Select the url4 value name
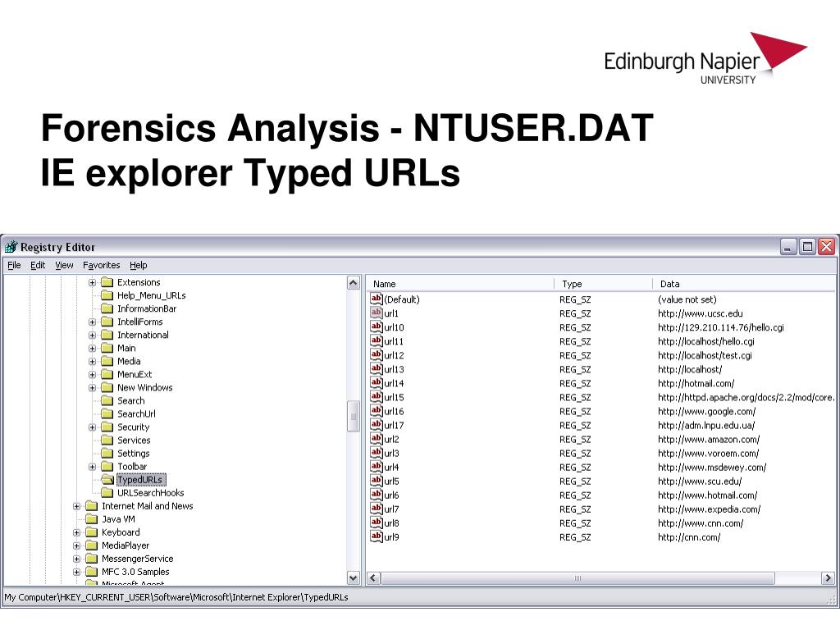This screenshot has height=630, width=840. tap(391, 467)
